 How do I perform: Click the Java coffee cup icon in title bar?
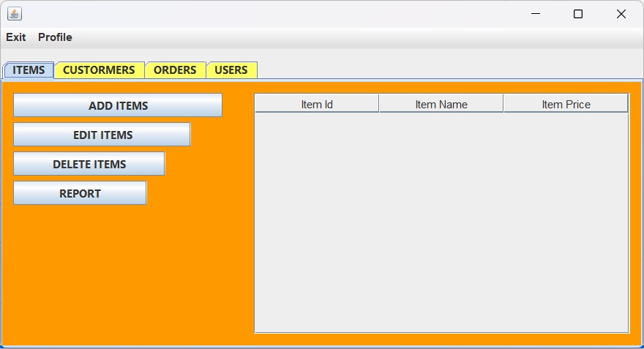coord(14,14)
